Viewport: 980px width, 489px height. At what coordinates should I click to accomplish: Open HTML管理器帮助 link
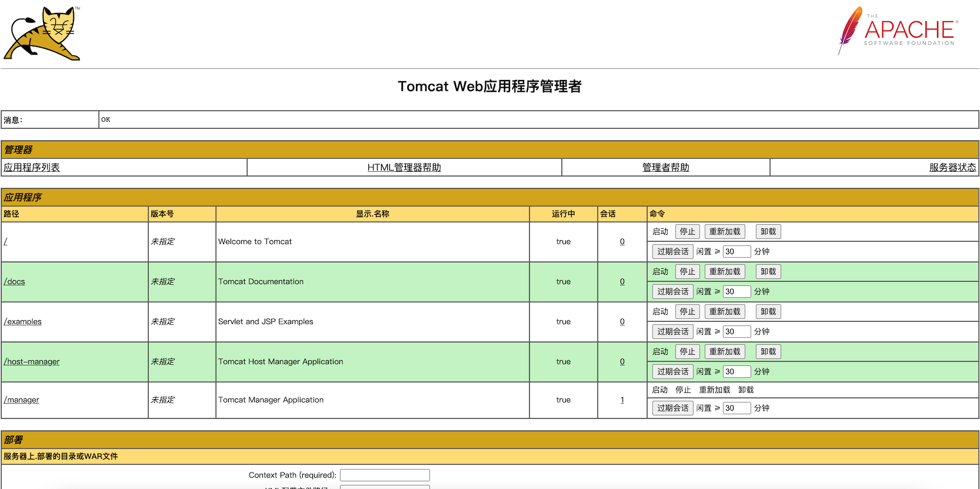click(x=404, y=168)
